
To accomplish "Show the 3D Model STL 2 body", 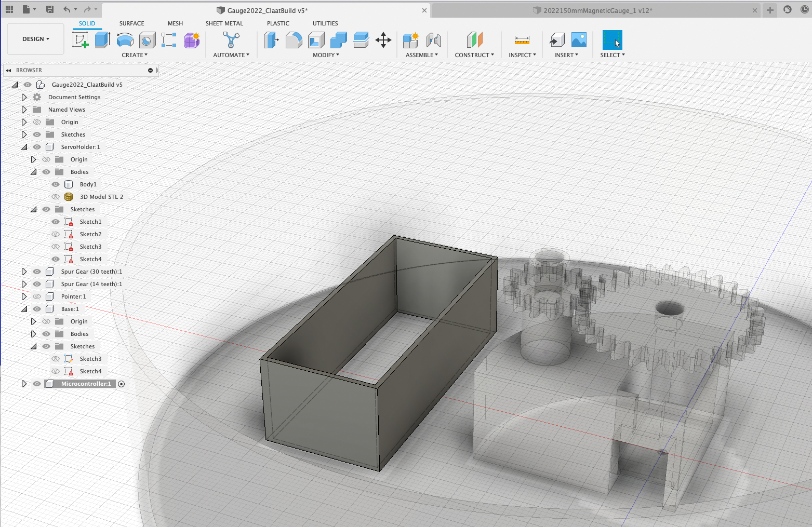I will (x=56, y=197).
